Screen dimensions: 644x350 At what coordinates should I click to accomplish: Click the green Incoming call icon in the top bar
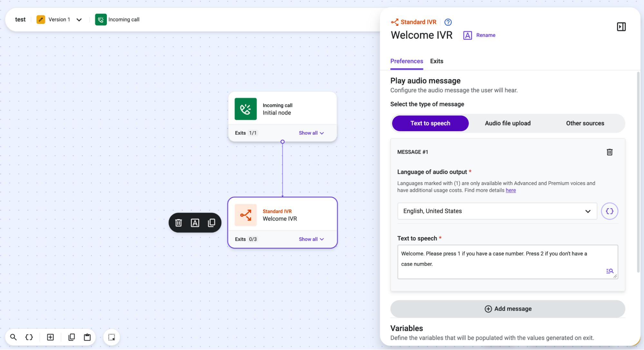101,20
